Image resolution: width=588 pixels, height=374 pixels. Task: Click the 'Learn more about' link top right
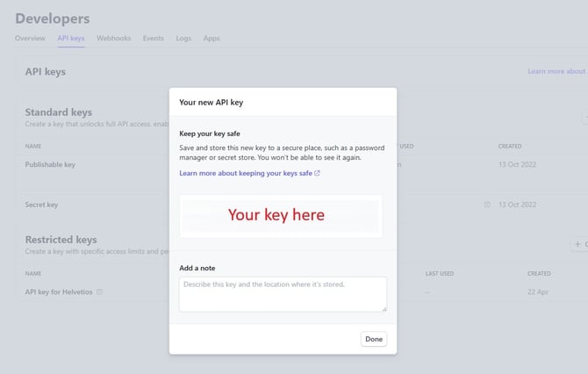(556, 71)
